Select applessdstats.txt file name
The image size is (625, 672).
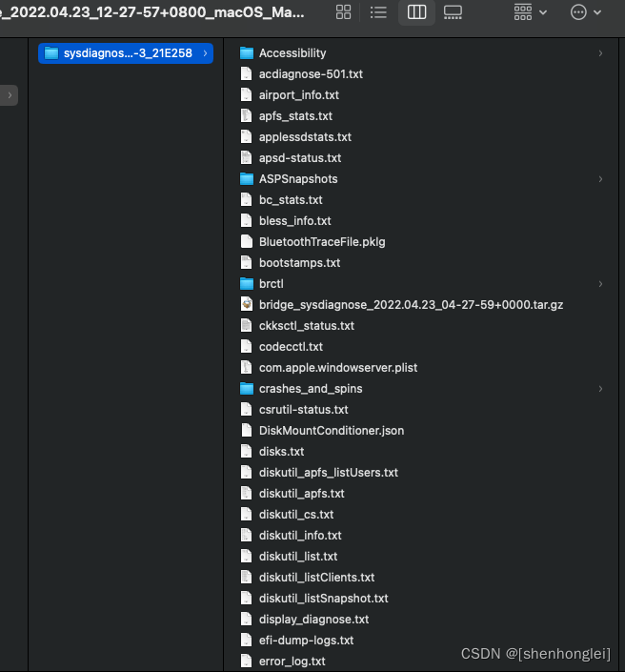[x=305, y=137]
